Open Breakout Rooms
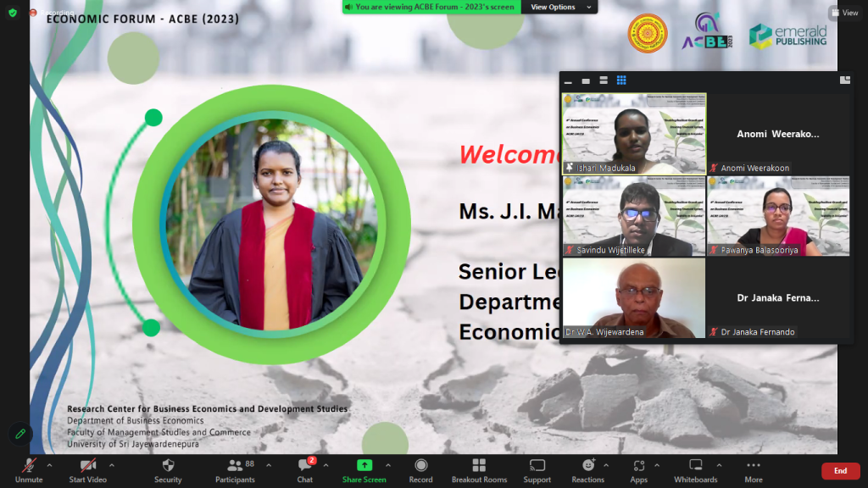This screenshot has width=868, height=488. coord(478,469)
